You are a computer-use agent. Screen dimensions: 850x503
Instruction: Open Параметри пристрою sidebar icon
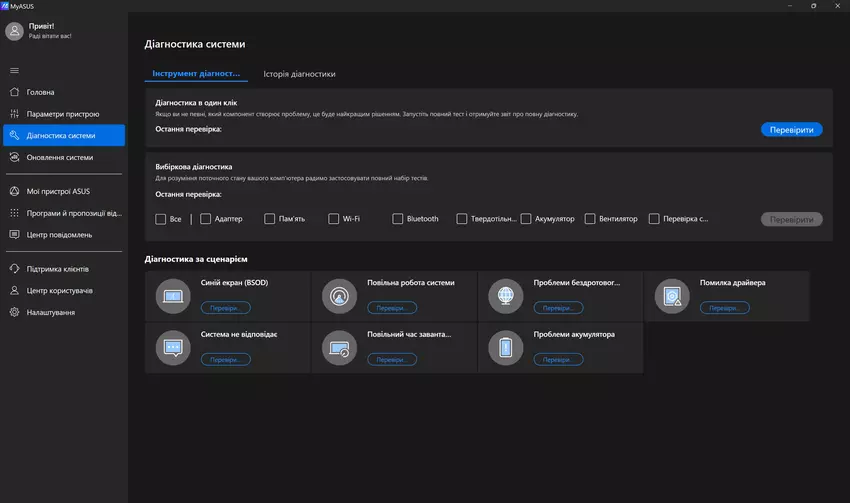point(14,114)
